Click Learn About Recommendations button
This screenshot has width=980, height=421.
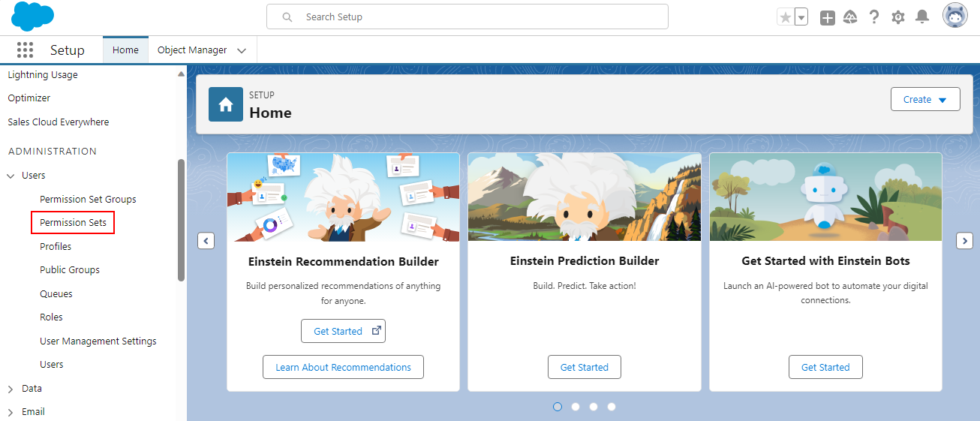coord(343,367)
